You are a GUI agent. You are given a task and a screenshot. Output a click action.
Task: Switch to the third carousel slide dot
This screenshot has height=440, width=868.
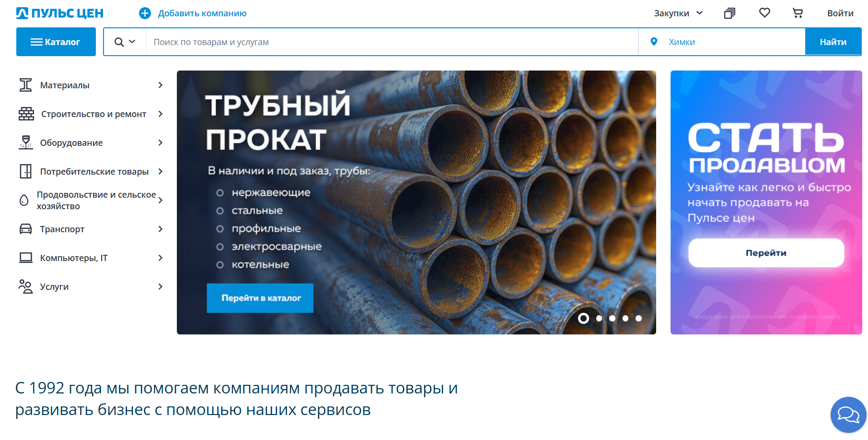[x=612, y=318]
